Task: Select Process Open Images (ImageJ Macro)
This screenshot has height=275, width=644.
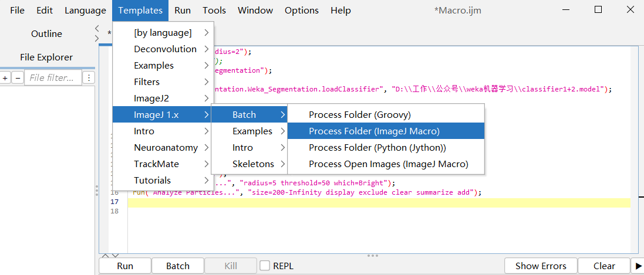Action: click(x=388, y=164)
